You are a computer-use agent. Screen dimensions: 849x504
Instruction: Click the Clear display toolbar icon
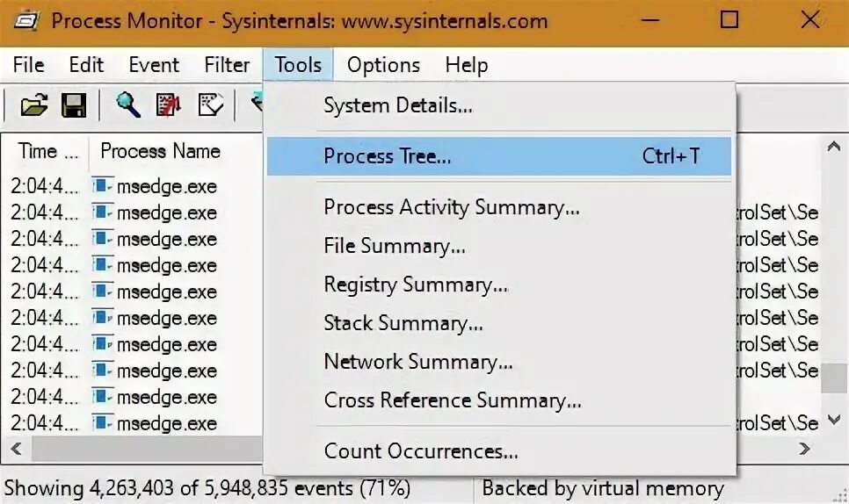pos(211,105)
